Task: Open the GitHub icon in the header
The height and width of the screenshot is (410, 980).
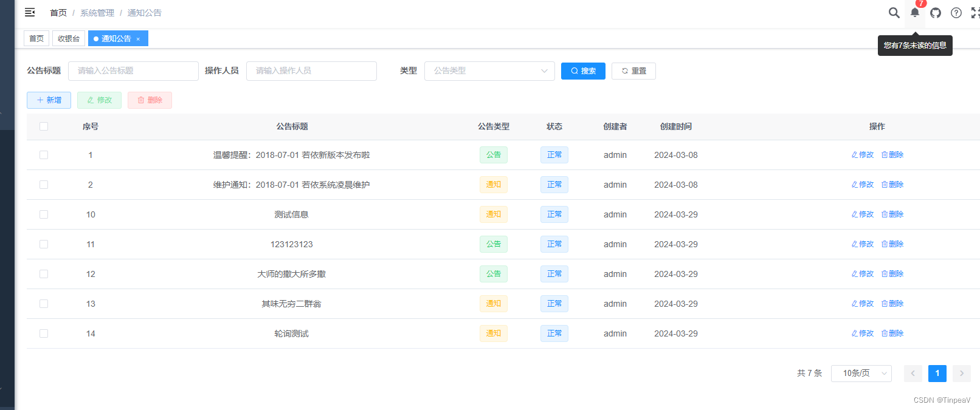Action: point(936,13)
